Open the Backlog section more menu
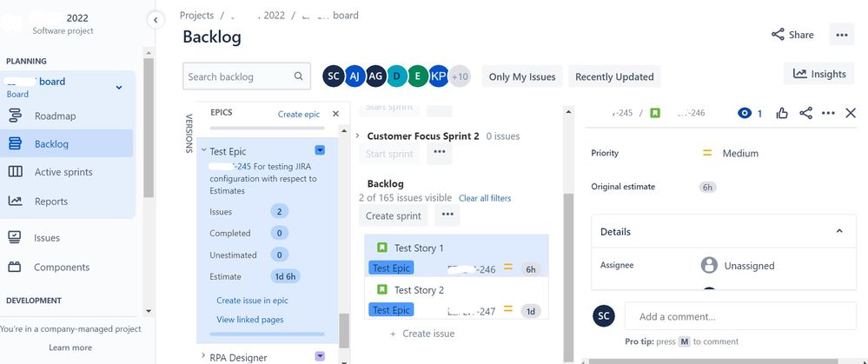Viewport: 868px width, 364px height. (x=447, y=215)
